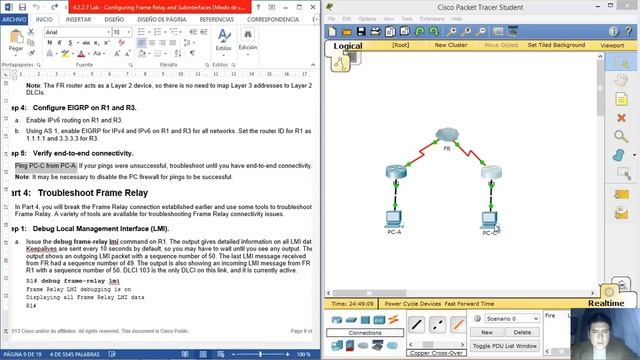Switch to the INSERTAR ribbon tab

78,19
